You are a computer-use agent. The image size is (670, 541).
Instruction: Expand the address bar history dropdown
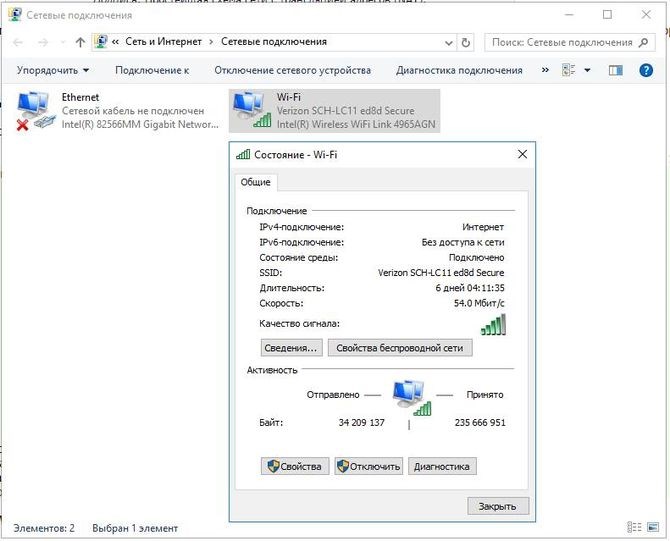449,43
